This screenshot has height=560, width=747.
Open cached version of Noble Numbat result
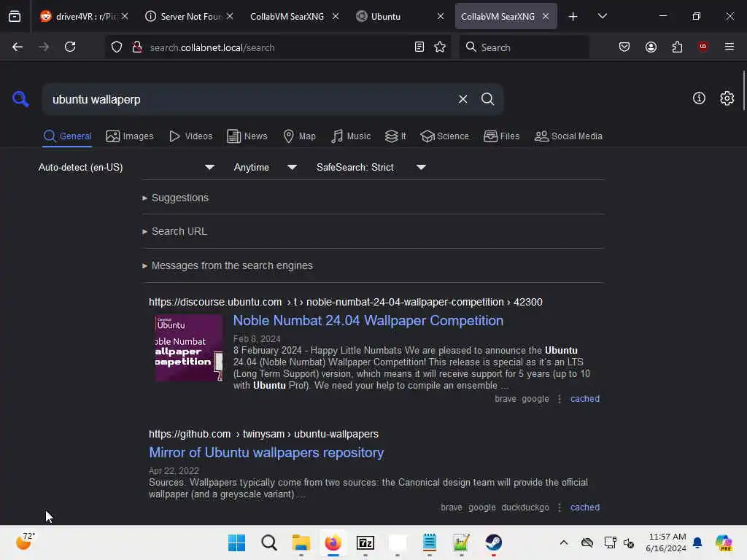pyautogui.click(x=584, y=399)
